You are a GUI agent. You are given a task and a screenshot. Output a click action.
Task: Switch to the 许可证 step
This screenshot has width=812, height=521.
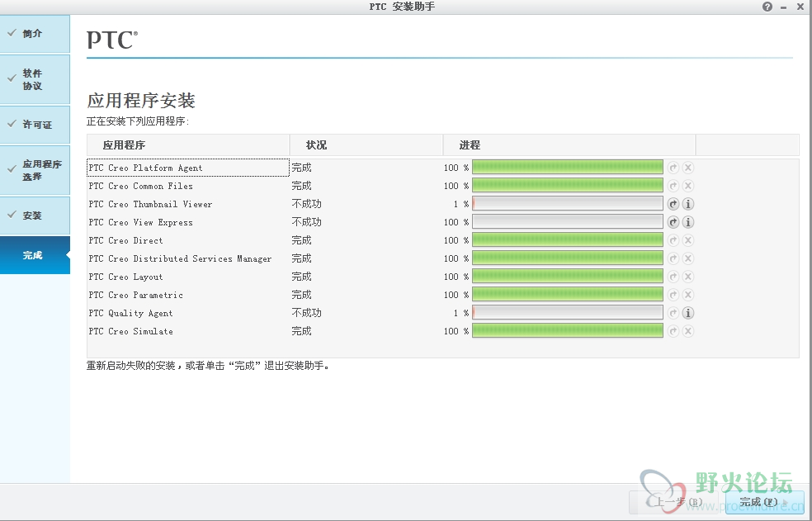[x=35, y=125]
